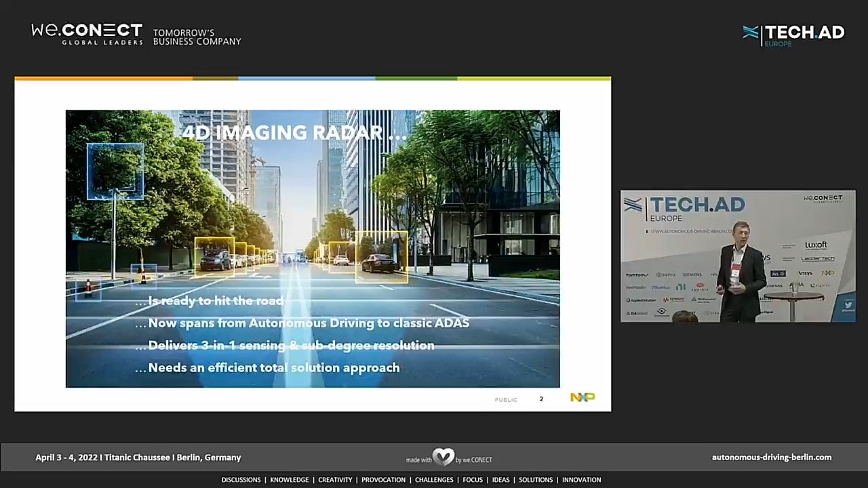Viewport: 868px width, 488px height.
Task: Select the 'Needs an efficient total solution approach' bullet
Action: pyautogui.click(x=273, y=368)
